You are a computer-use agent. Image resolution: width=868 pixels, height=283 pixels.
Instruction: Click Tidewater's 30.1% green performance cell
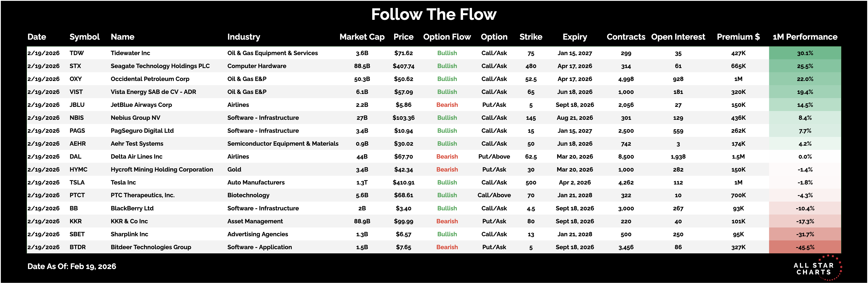click(x=805, y=53)
